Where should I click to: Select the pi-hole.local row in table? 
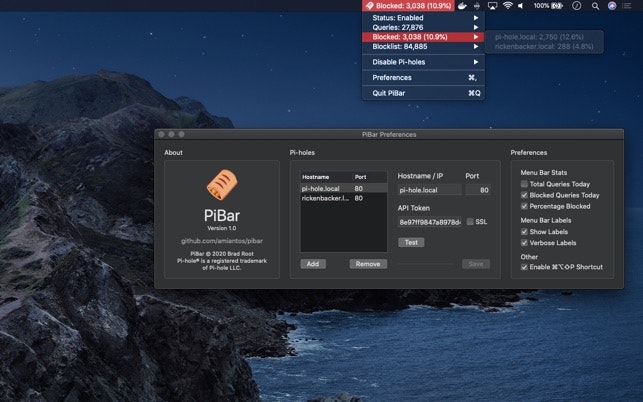[x=344, y=188]
